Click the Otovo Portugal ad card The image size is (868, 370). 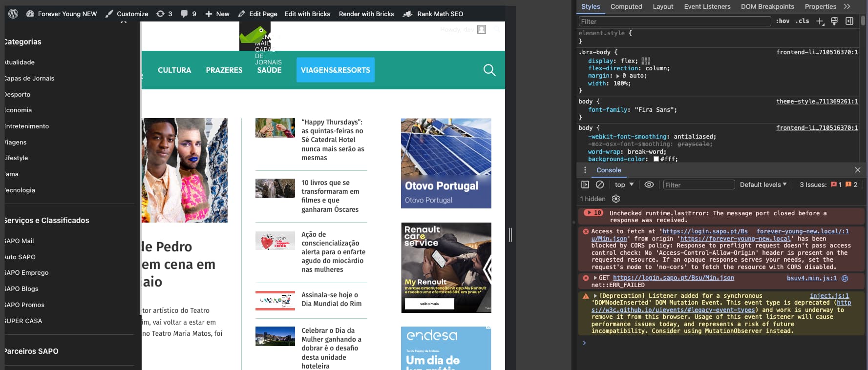(446, 163)
